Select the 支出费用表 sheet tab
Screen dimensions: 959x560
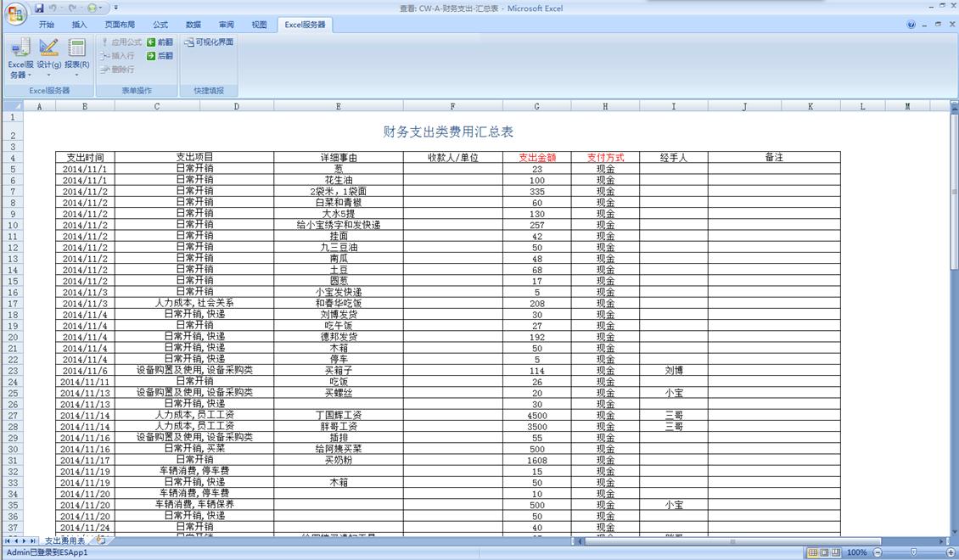(64, 540)
